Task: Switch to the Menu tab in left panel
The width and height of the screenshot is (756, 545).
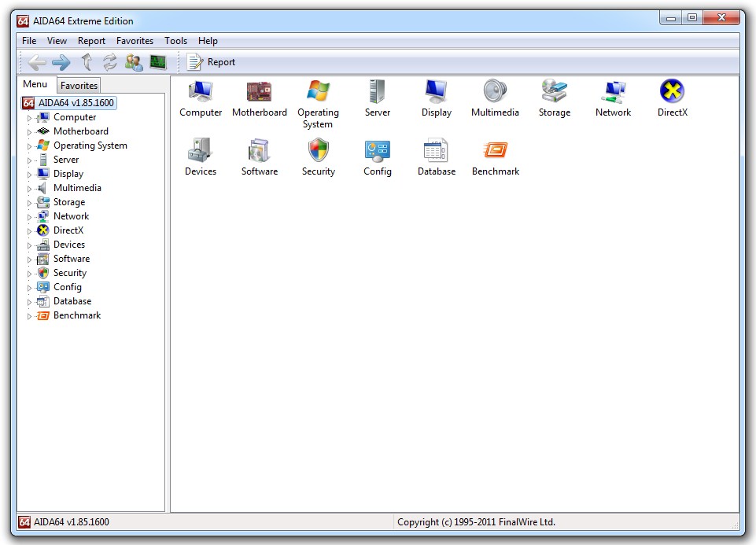Action: pos(35,84)
